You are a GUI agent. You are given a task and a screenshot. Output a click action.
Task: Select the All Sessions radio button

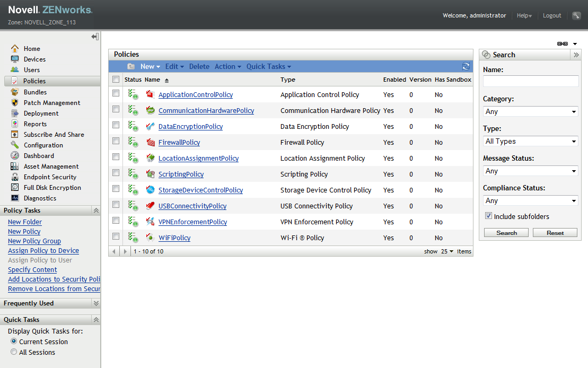pos(14,352)
